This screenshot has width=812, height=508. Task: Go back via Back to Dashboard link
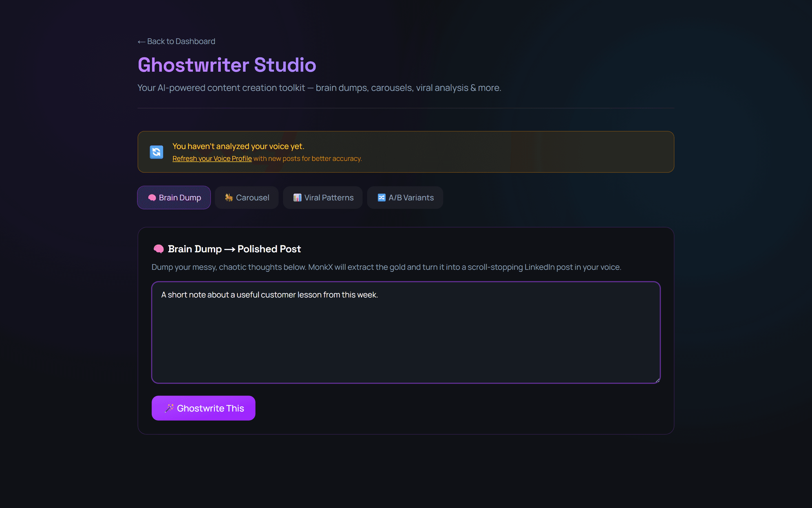[x=176, y=41]
